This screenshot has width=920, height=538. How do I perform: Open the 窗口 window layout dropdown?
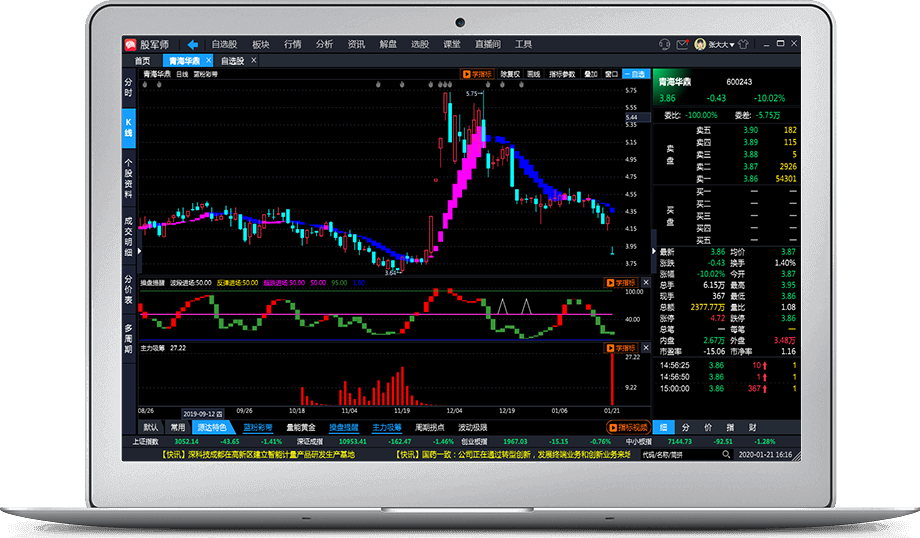[611, 74]
